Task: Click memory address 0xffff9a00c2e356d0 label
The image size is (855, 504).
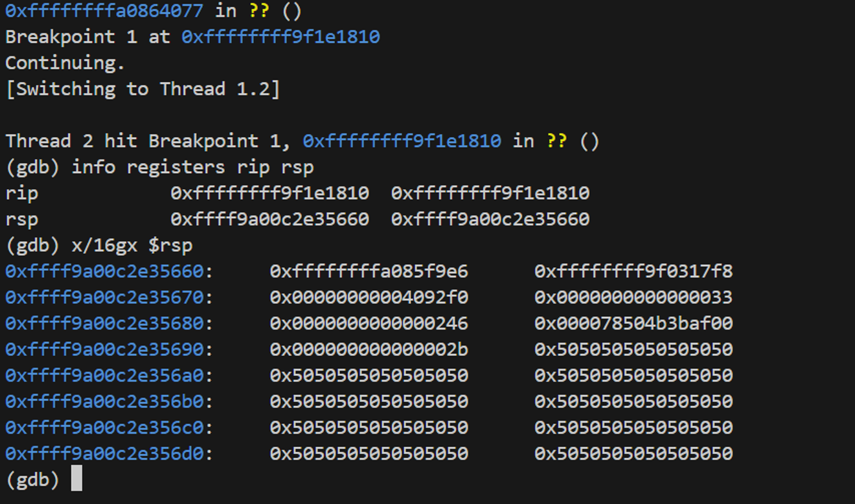Action: click(x=105, y=453)
